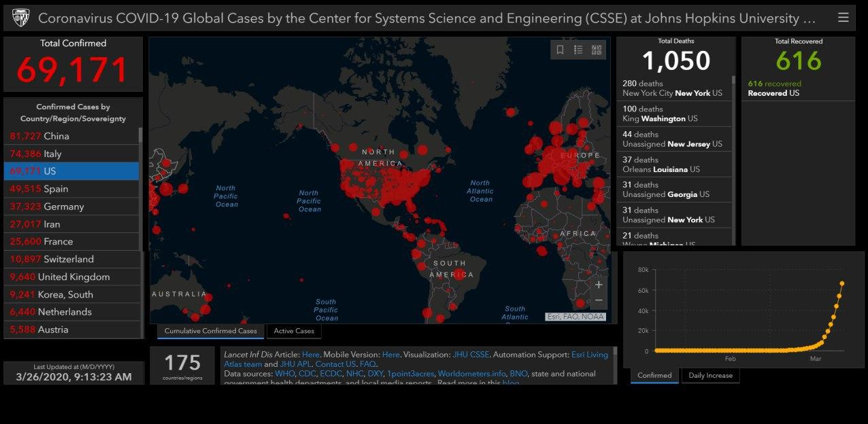Open the DXY data source link
Screen dimensions: 868x424
coord(375,374)
